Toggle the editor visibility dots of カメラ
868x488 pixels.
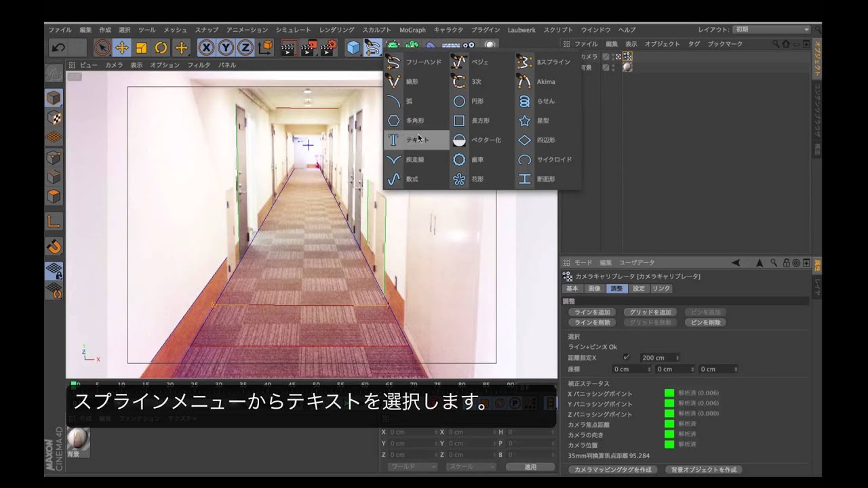pos(614,57)
